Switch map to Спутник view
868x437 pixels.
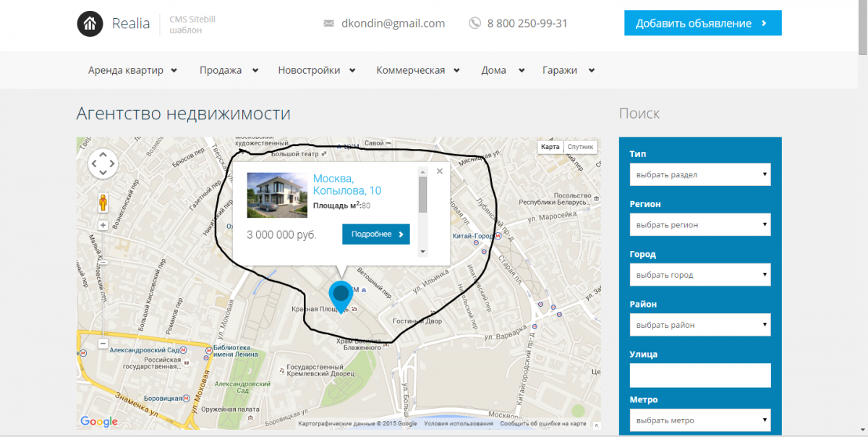coord(580,147)
